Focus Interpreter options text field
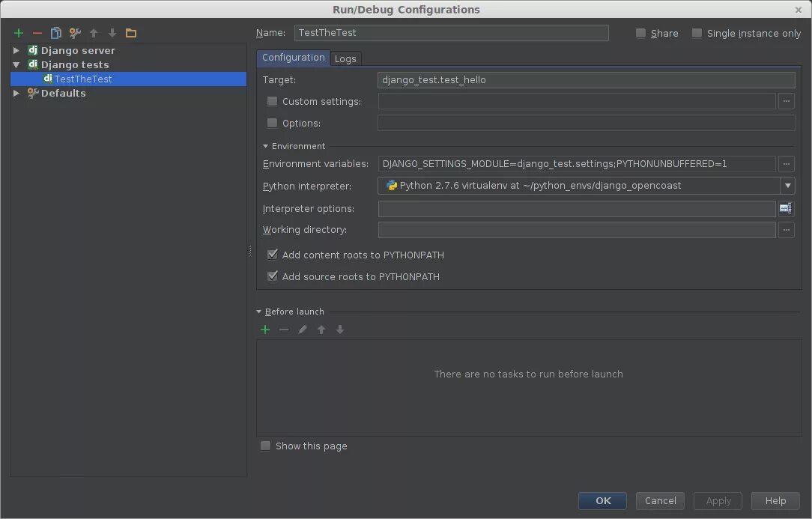Image resolution: width=812 pixels, height=519 pixels. [577, 209]
